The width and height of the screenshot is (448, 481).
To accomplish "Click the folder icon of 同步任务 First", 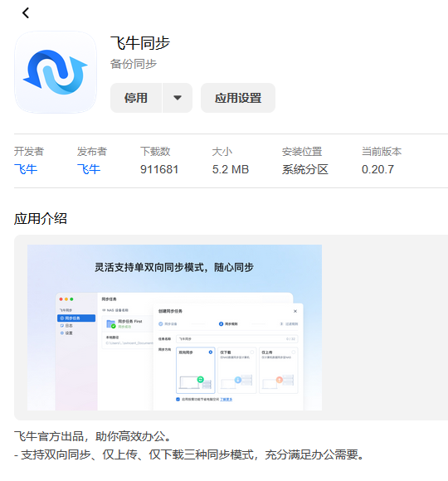I will pos(110,323).
